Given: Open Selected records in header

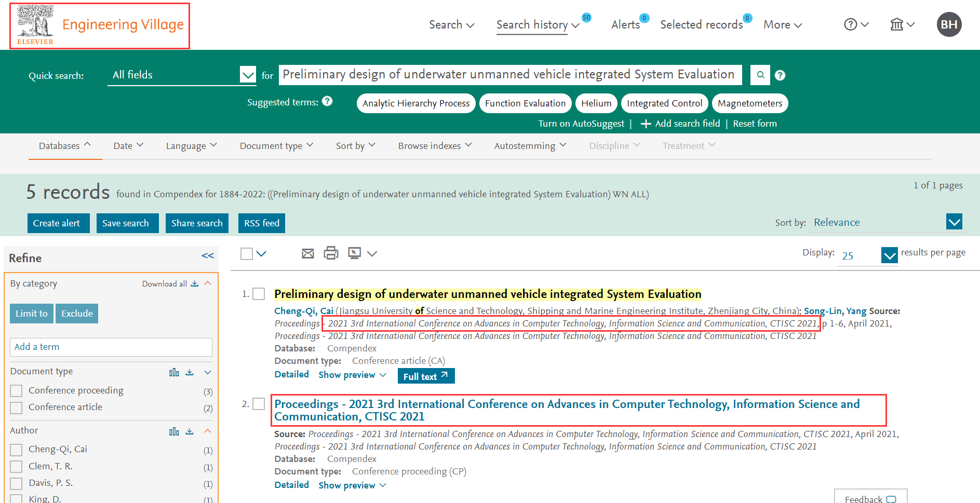Looking at the screenshot, I should coord(701,24).
